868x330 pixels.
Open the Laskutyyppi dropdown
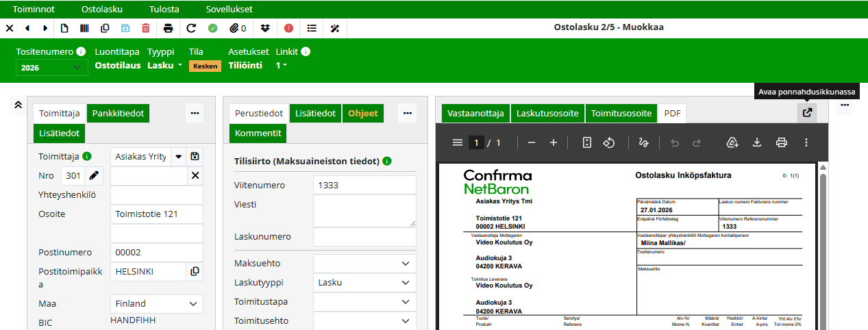point(364,282)
